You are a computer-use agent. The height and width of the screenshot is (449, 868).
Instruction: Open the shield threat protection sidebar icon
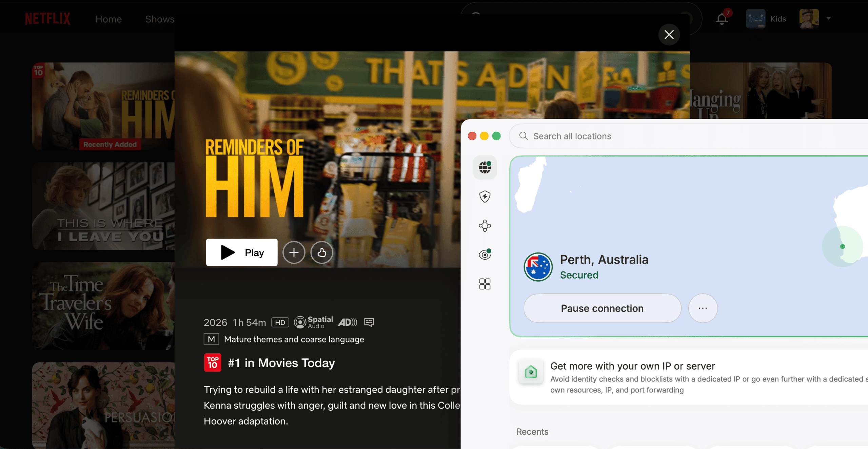485,197
